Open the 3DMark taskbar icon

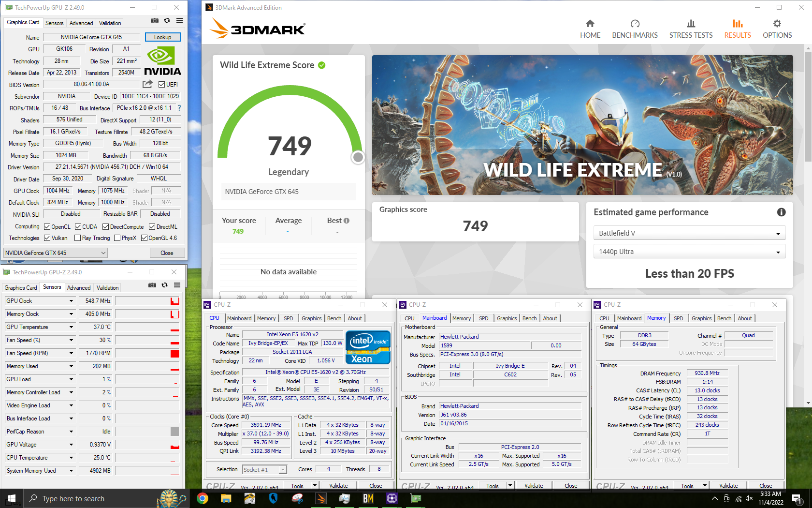(321, 498)
